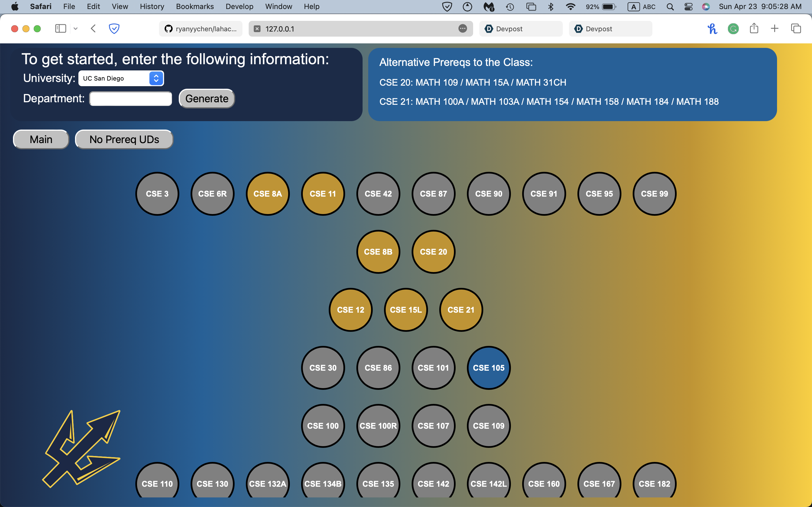Open a new tab with plus icon
Viewport: 812px width, 507px height.
[775, 28]
